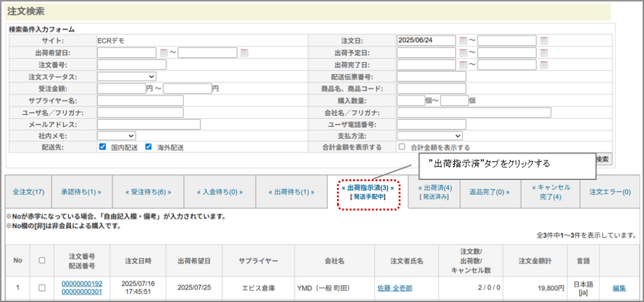The width and height of the screenshot is (644, 302).
Task: Select the checkbox for order row 1
Action: coord(42,288)
